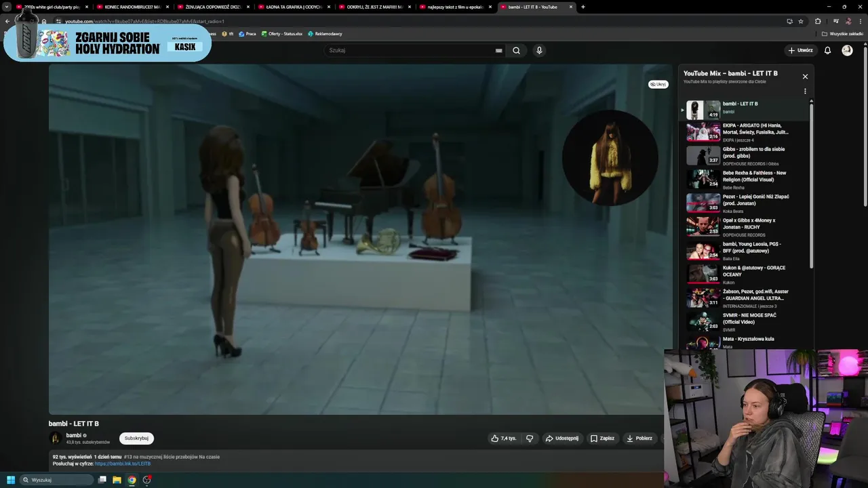Click the Ukryj hide overlay button
868x488 pixels.
[x=658, y=84]
